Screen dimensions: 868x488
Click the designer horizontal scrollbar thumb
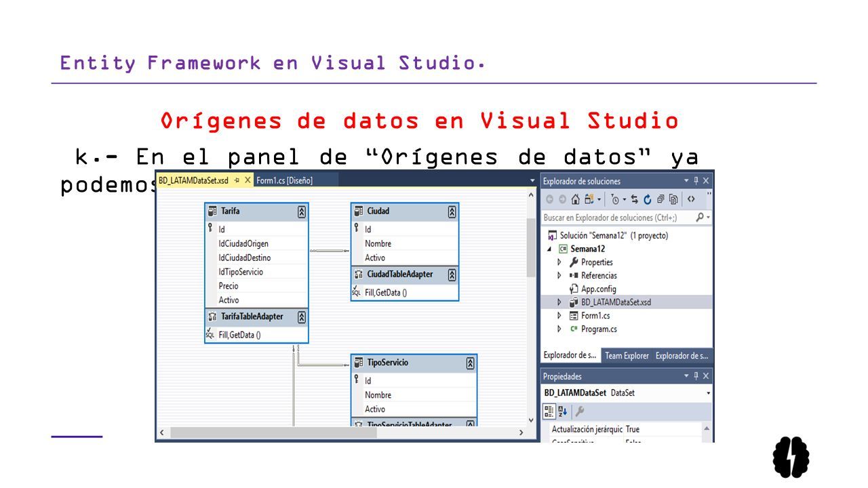click(273, 432)
